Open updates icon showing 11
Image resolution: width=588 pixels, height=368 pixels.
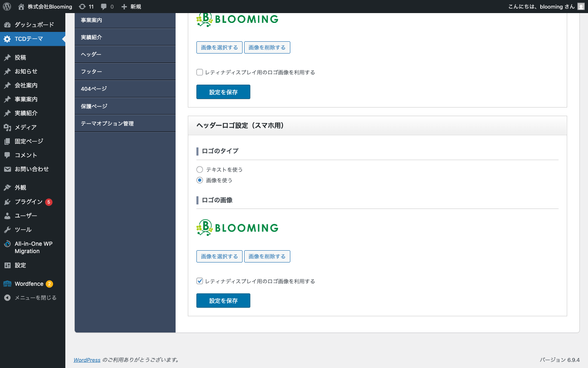tap(82, 7)
